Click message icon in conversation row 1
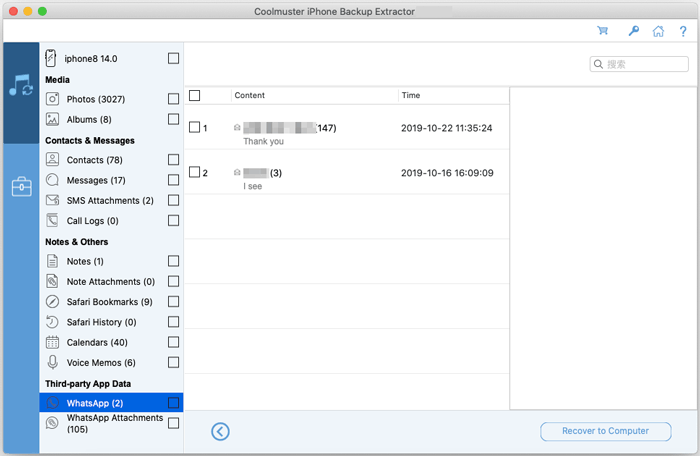Image resolution: width=700 pixels, height=456 pixels. (237, 128)
